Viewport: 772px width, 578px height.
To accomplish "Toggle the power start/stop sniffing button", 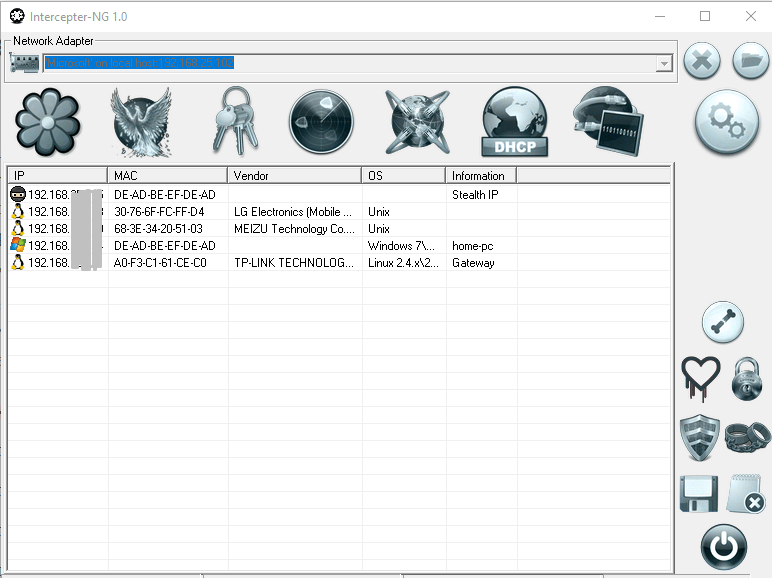I will pos(724,547).
